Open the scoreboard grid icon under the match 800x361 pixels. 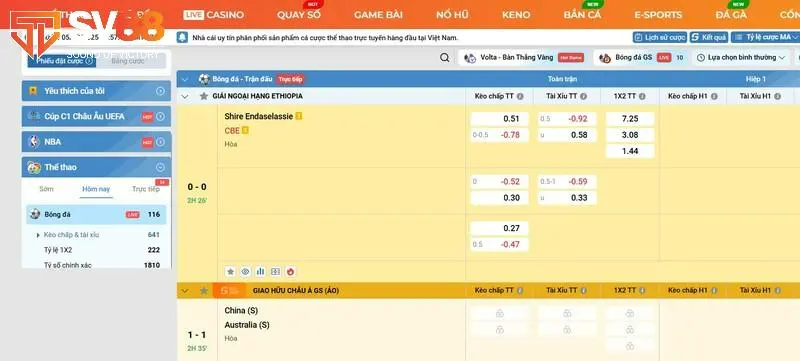coord(276,272)
